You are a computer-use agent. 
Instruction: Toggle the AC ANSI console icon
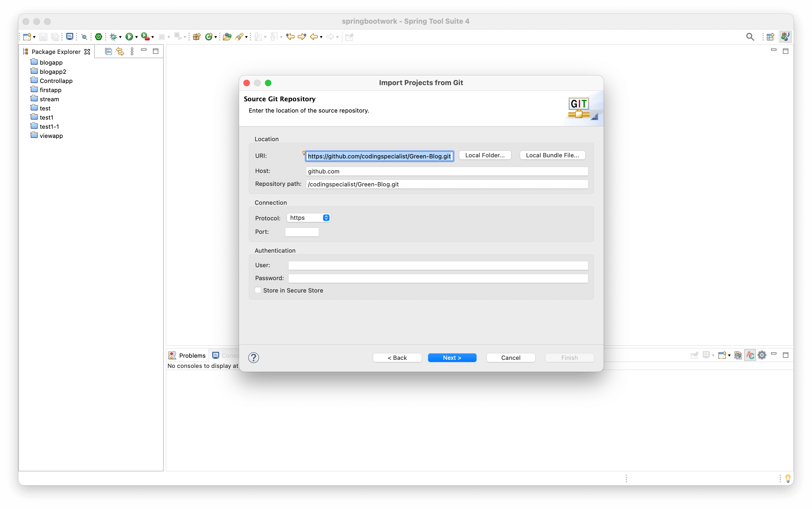coord(750,355)
